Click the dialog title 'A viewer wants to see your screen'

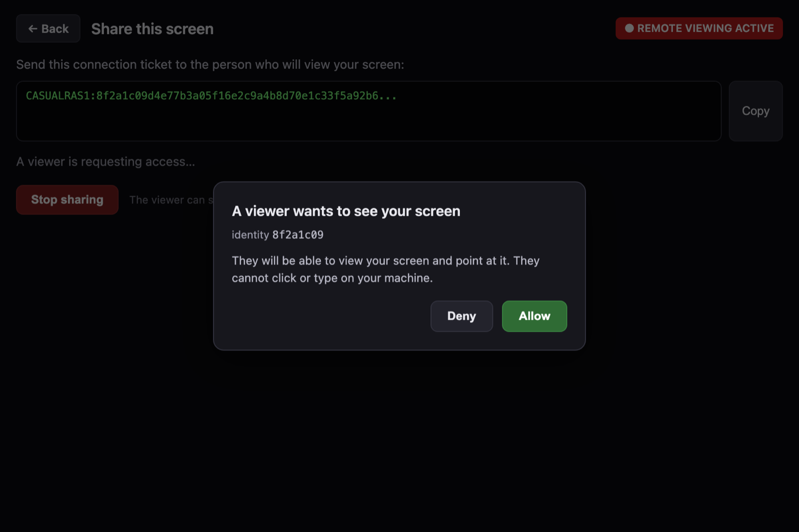pyautogui.click(x=346, y=211)
